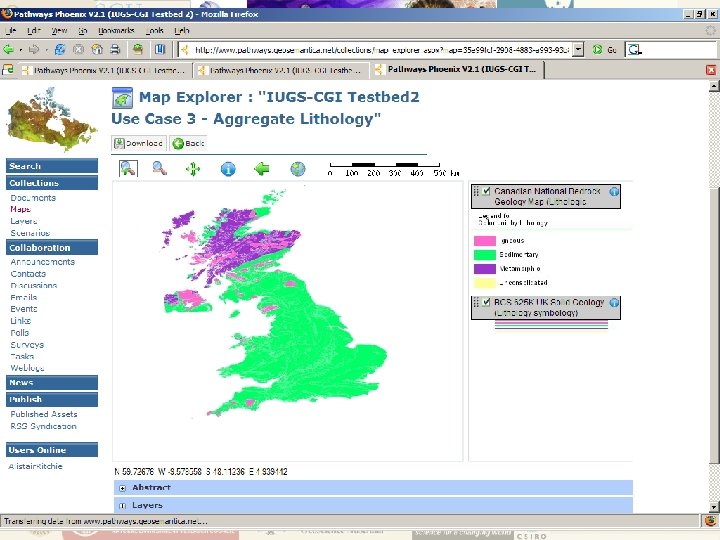Open the News sidebar header
720x540 pixels.
tap(52, 382)
